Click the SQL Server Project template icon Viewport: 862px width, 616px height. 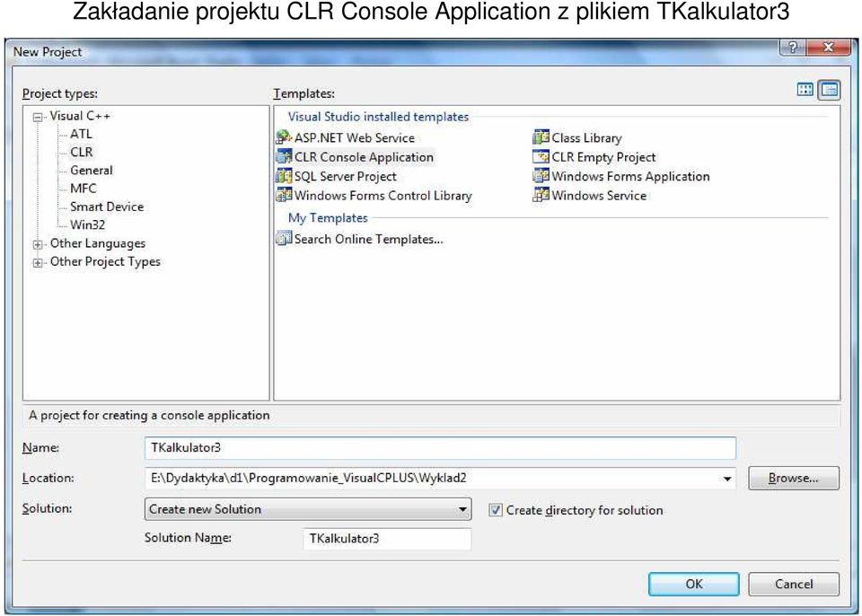click(284, 176)
